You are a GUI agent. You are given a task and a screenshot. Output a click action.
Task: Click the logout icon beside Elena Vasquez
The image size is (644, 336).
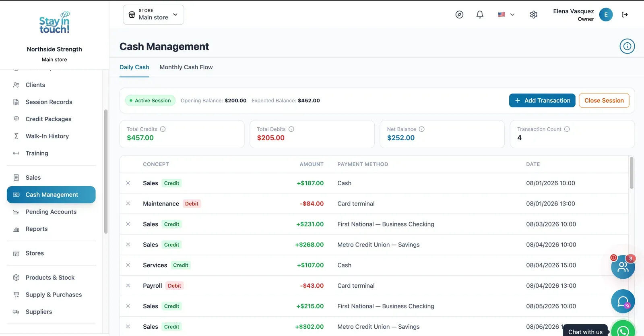(625, 15)
